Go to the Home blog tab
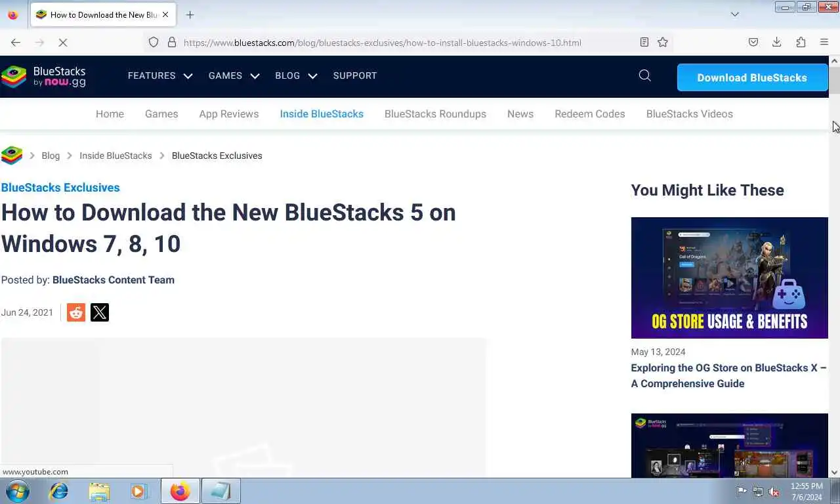This screenshot has height=504, width=840. pyautogui.click(x=110, y=114)
